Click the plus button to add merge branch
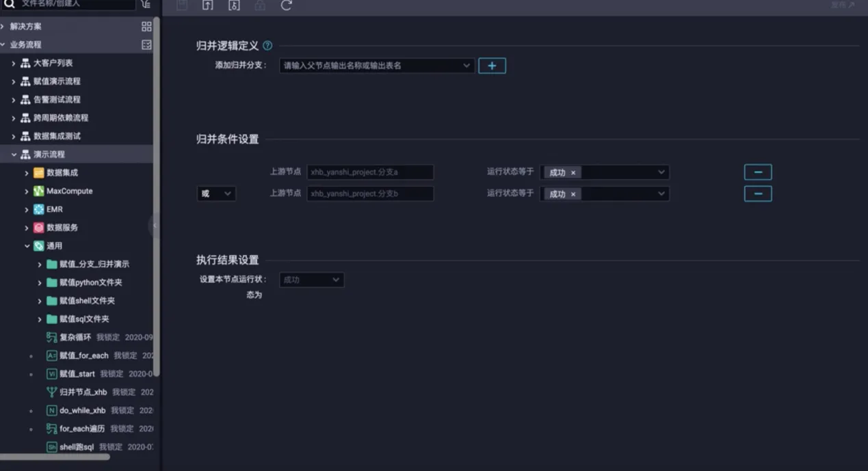868x471 pixels. pos(492,66)
